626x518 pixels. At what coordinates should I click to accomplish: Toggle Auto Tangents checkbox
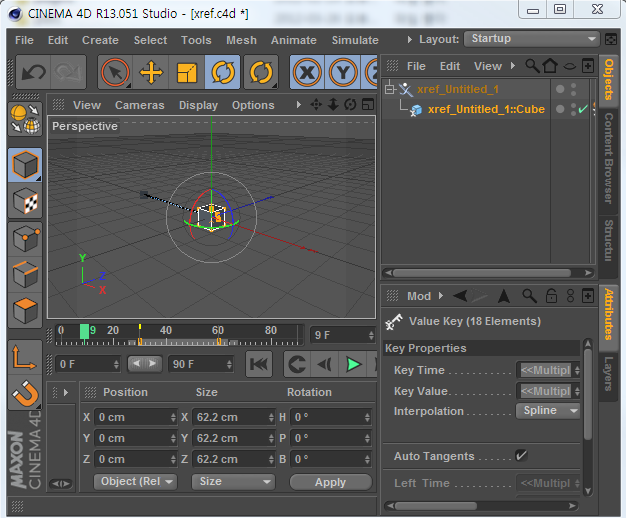pos(521,455)
